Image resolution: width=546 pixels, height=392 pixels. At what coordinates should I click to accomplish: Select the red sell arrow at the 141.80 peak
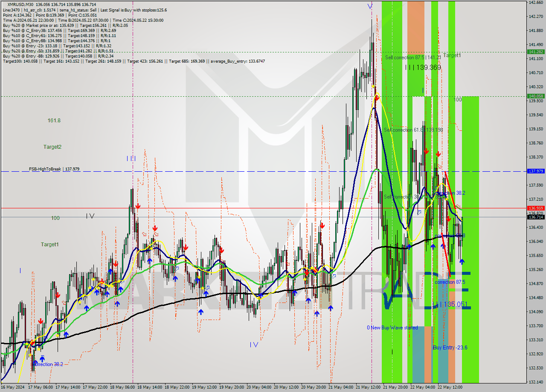377,97
